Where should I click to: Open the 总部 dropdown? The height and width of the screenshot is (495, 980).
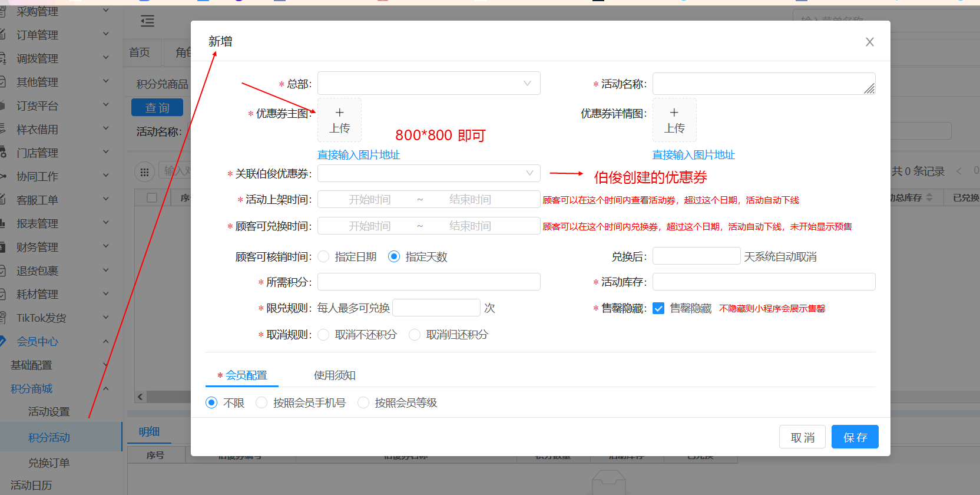(428, 84)
